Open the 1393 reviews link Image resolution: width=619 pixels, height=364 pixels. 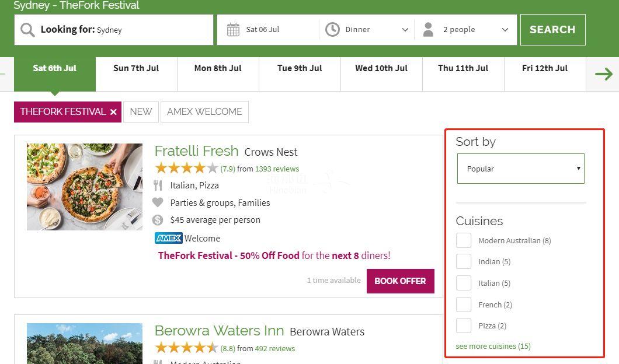[277, 169]
